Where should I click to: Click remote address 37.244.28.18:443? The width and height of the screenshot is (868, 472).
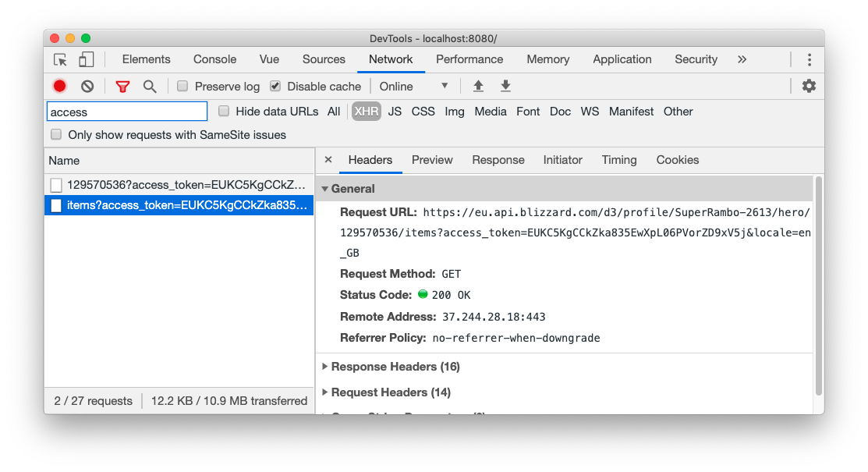coord(494,317)
